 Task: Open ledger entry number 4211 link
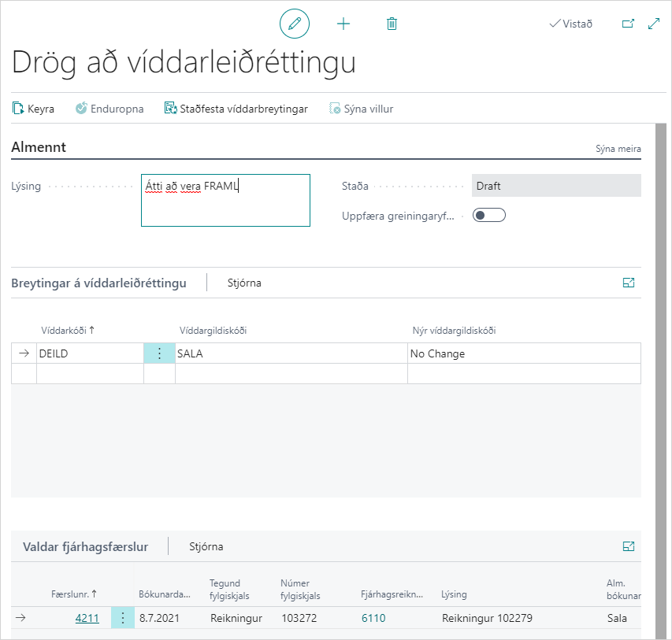(x=87, y=618)
